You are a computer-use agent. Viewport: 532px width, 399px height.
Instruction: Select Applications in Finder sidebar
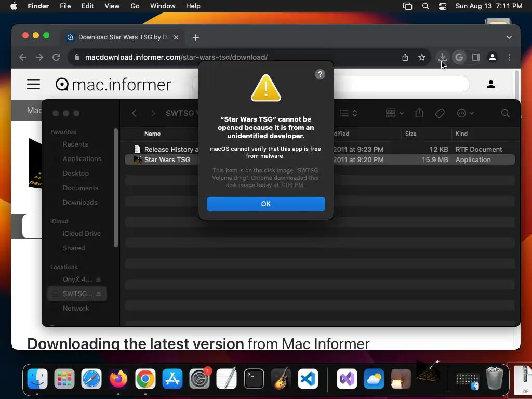click(82, 159)
